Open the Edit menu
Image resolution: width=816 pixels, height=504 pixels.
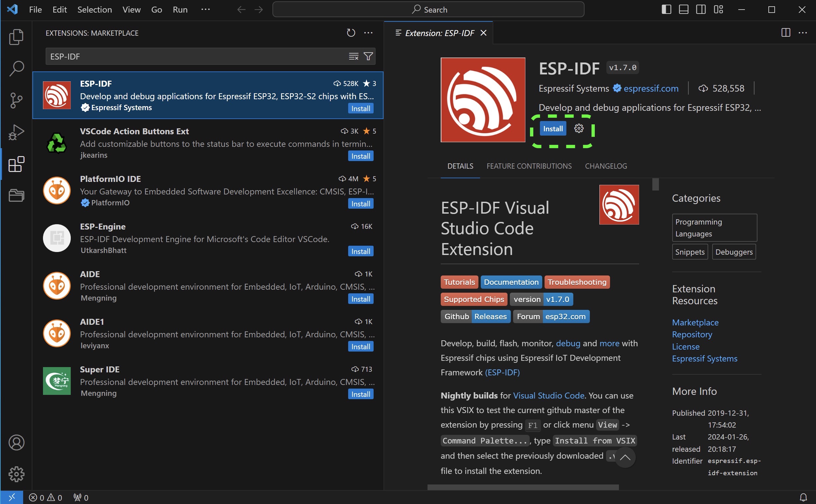(x=60, y=10)
